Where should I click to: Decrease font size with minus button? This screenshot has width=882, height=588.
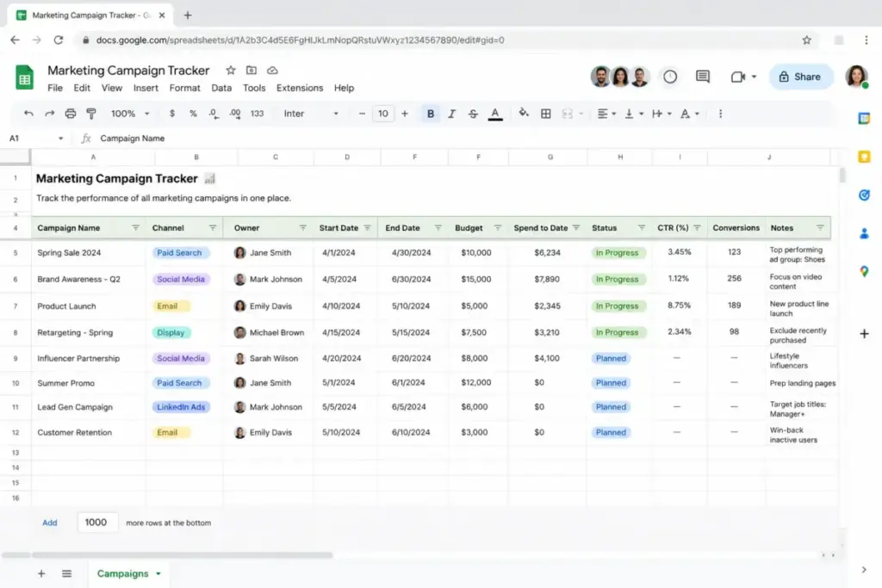(362, 114)
